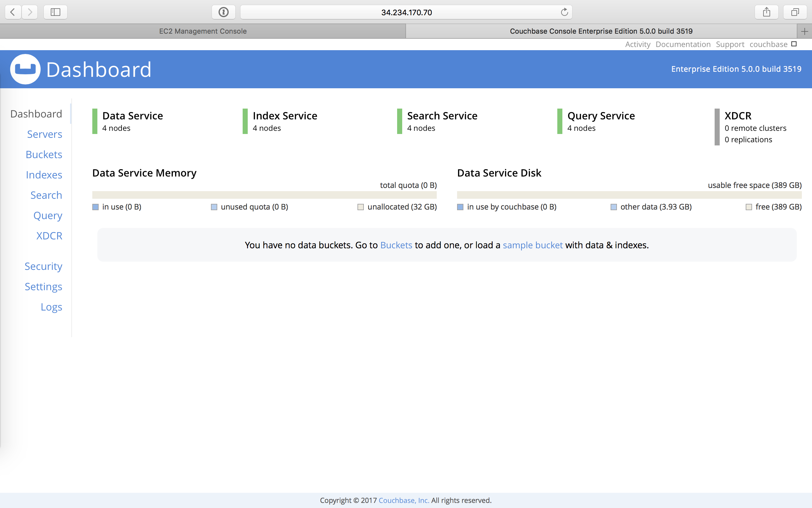Reload the page with refresh icon
The height and width of the screenshot is (508, 812).
pyautogui.click(x=564, y=12)
